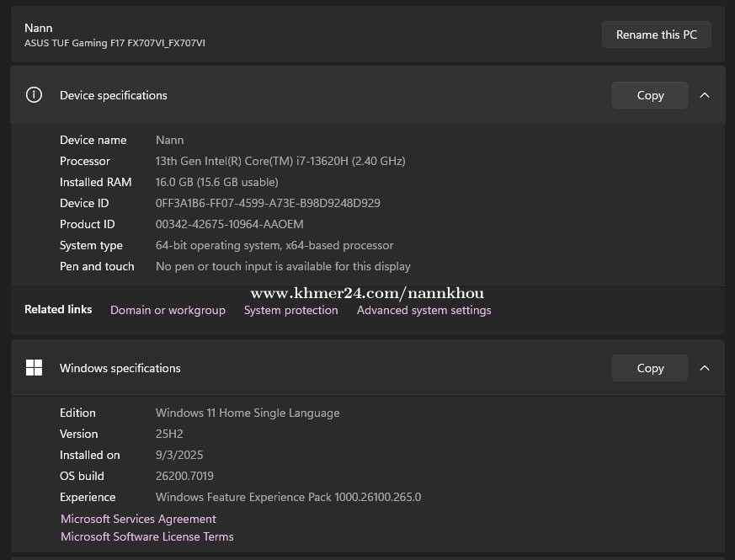The image size is (735, 560).
Task: Click the Windows specifications header title
Action: 120,368
